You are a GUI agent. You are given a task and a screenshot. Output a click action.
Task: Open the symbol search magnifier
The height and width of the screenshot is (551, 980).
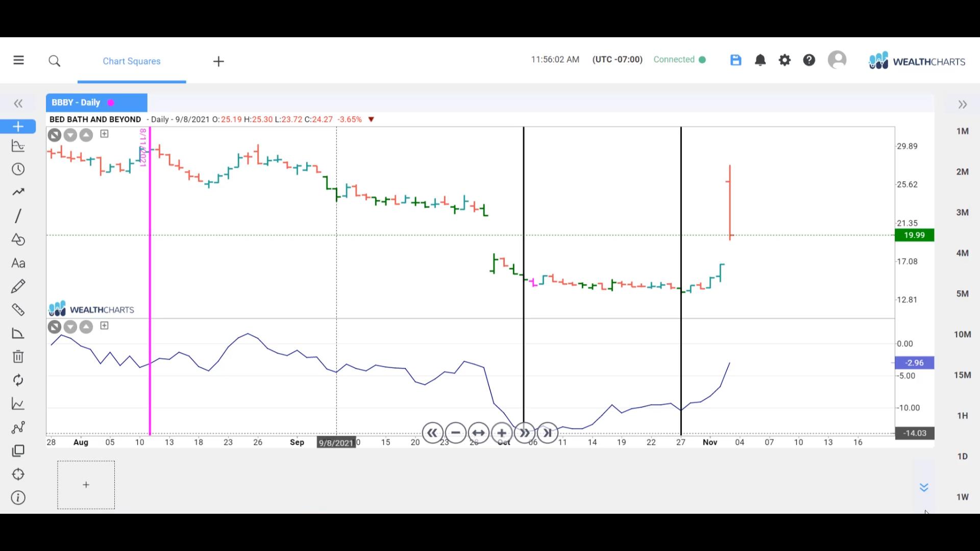[x=55, y=61]
